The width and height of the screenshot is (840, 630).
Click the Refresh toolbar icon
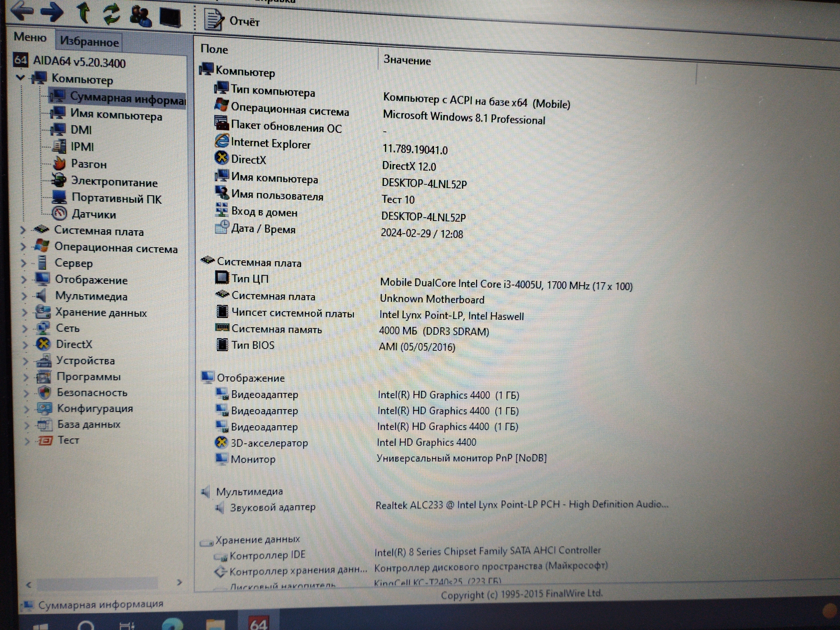[112, 14]
